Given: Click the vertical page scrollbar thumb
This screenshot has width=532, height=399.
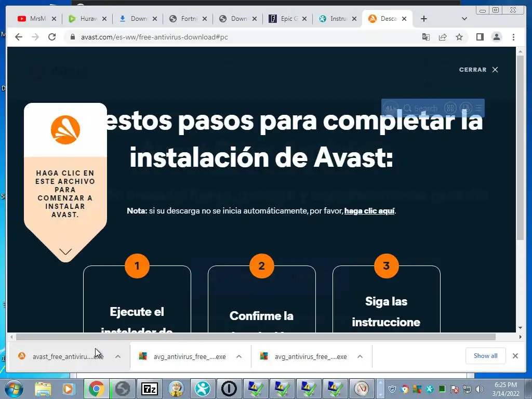Looking at the screenshot, I should pos(520,148).
